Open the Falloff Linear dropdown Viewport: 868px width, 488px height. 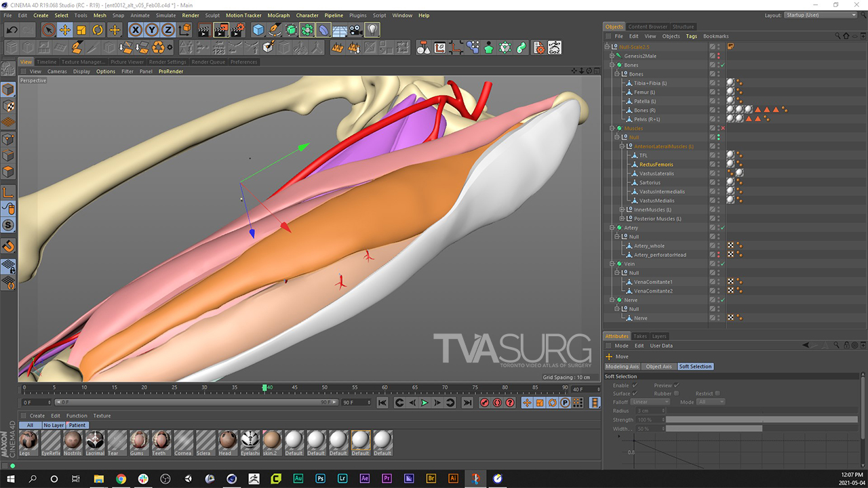(x=650, y=402)
